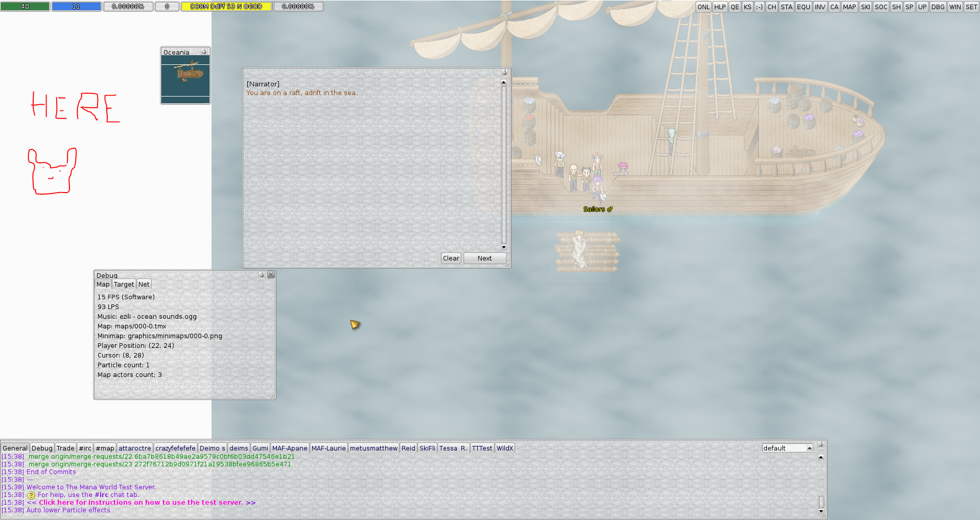The image size is (980, 520).
Task: Open the STA status window
Action: 787,7
